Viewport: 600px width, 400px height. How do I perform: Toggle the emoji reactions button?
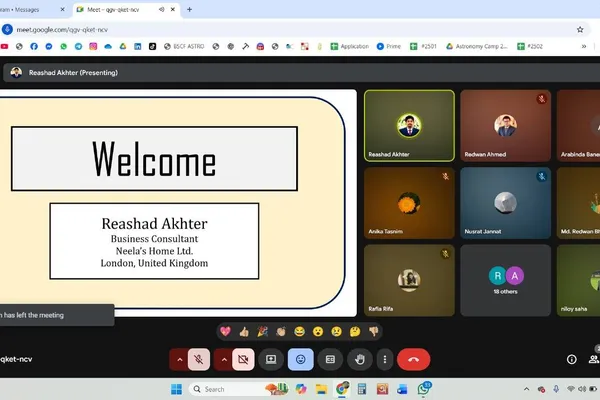pos(300,359)
